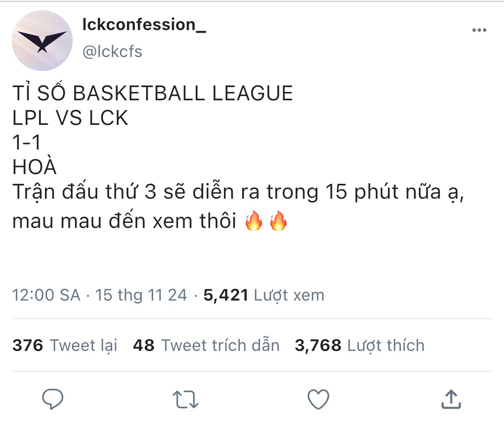Open the share upload-arrow icon
Image resolution: width=504 pixels, height=427 pixels.
coord(451,399)
